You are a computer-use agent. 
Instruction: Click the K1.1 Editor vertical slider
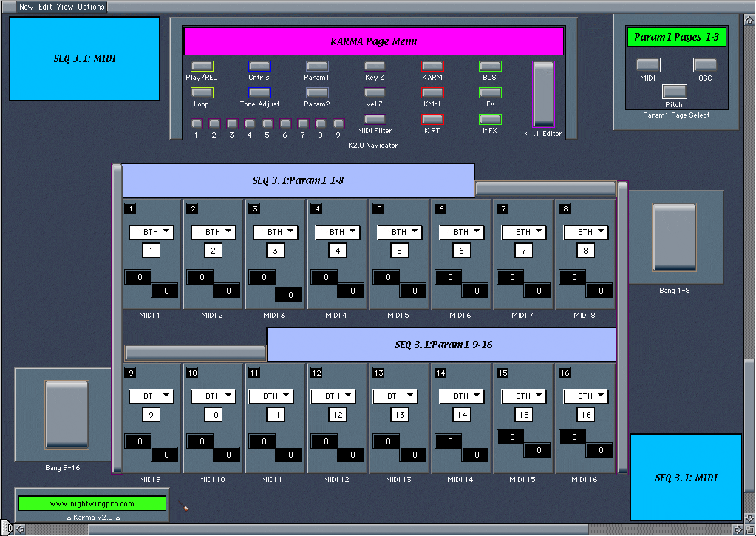point(543,94)
